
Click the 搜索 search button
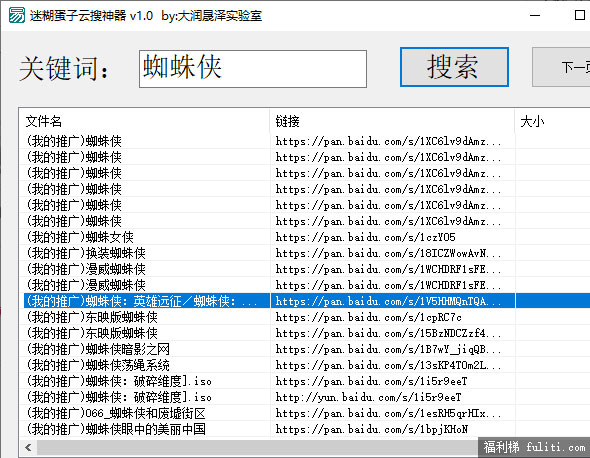click(454, 67)
